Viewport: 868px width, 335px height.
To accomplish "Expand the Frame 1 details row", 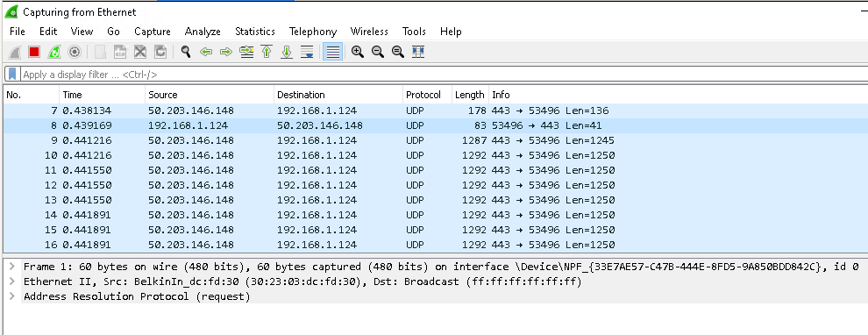I will [11, 267].
